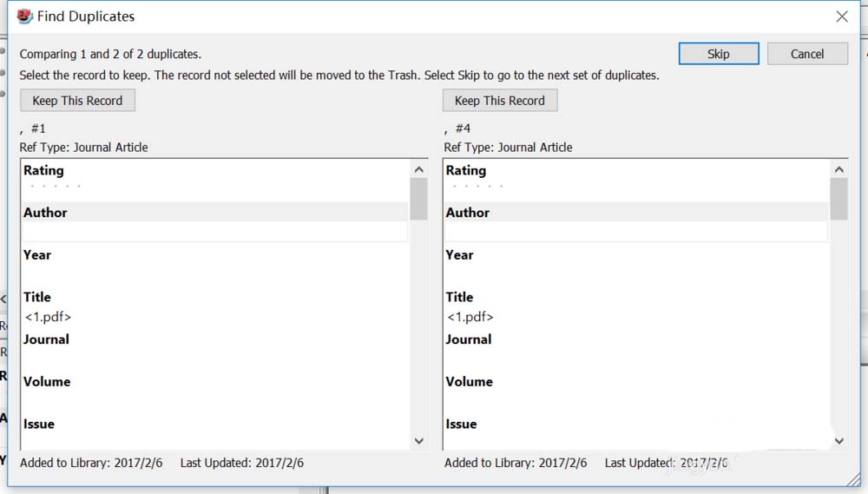Viewport: 868px width, 494px height.
Task: Select title <1.pdf> in record #4
Action: pyautogui.click(x=470, y=317)
